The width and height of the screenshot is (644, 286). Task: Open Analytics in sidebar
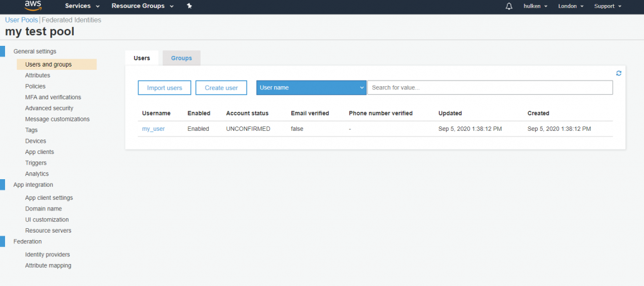[37, 174]
